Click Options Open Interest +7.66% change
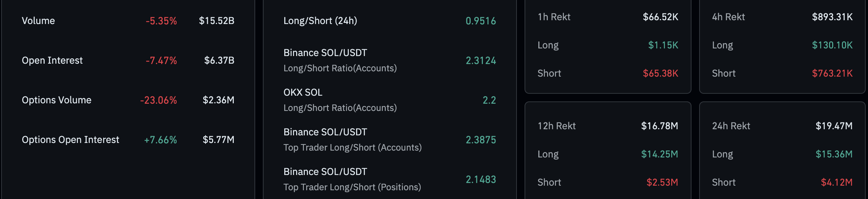868x199 pixels. [x=160, y=140]
